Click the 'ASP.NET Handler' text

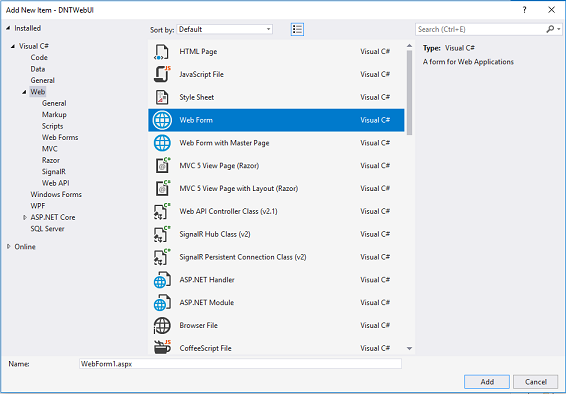[207, 280]
